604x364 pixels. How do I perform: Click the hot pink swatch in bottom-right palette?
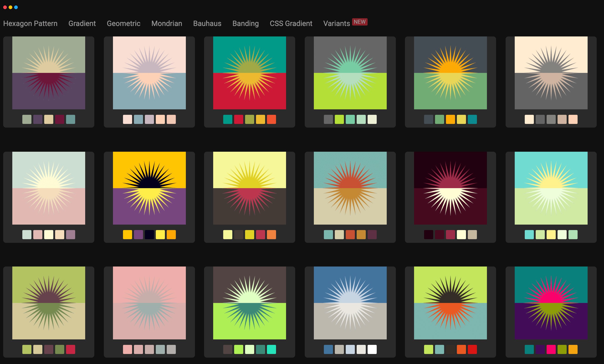pyautogui.click(x=551, y=349)
